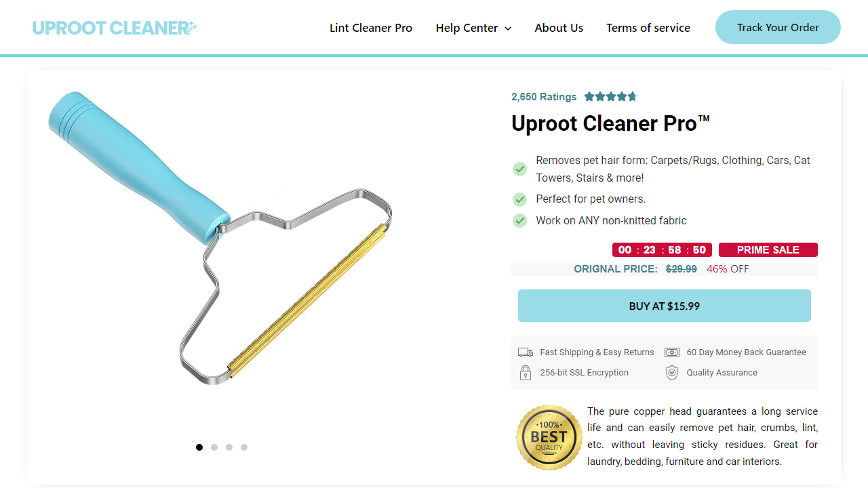868x488 pixels.
Task: Click the PRIME SALE countdown timer
Action: tap(661, 249)
